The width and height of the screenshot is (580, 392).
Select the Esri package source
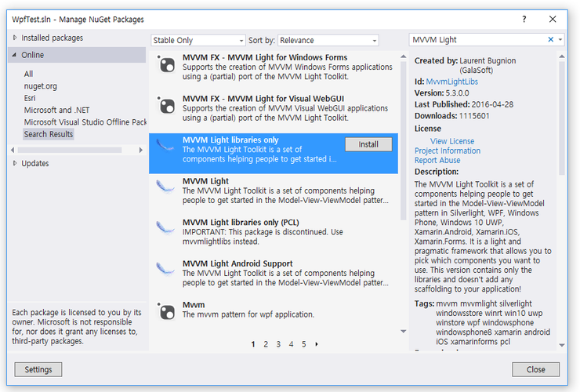coord(30,98)
